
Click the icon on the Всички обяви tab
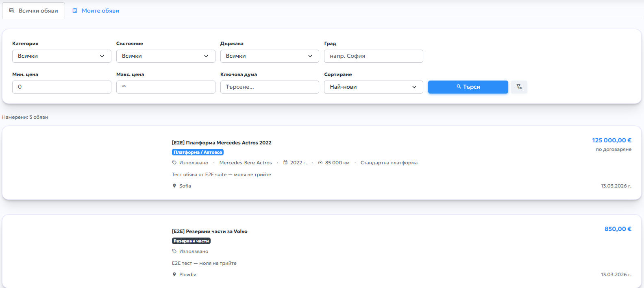[x=12, y=11]
